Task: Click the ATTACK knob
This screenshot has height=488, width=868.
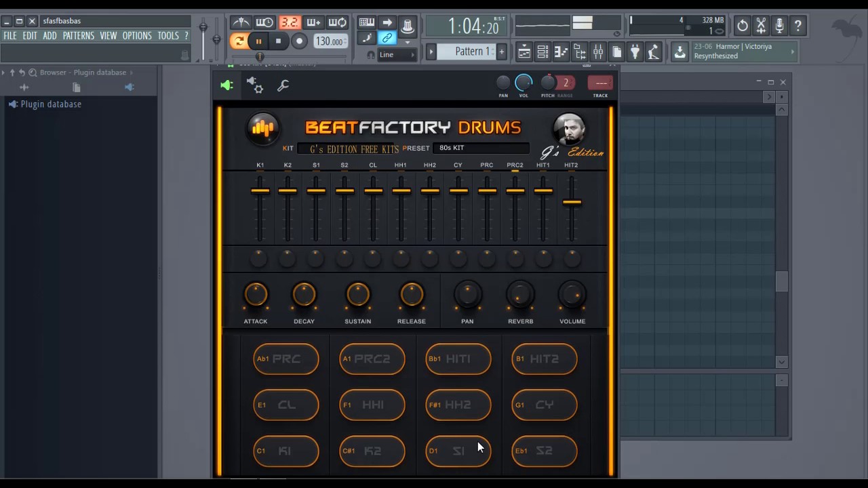Action: pyautogui.click(x=256, y=295)
